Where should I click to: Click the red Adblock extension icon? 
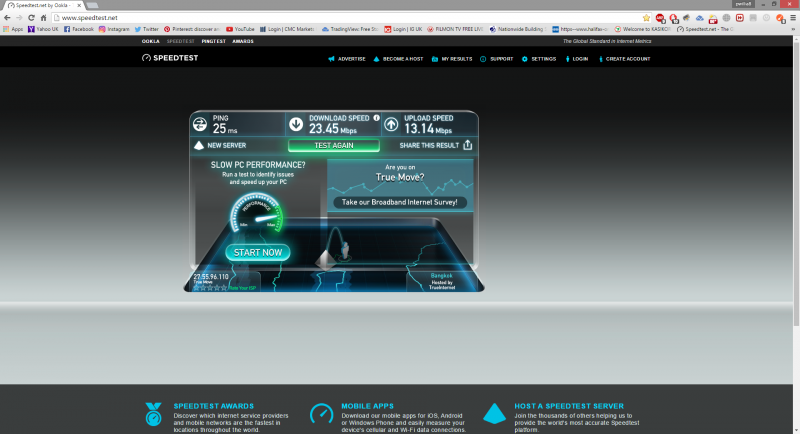(660, 18)
